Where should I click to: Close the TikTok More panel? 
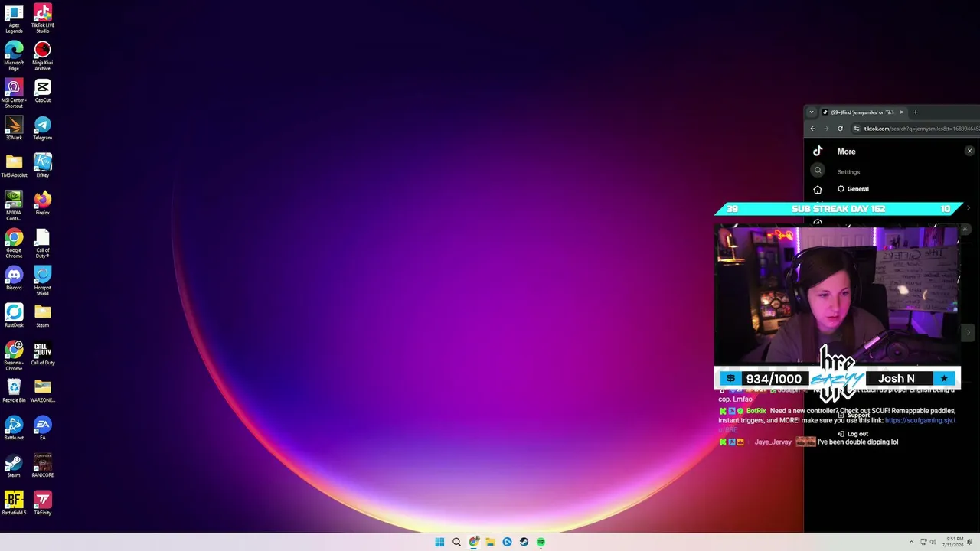click(x=969, y=151)
